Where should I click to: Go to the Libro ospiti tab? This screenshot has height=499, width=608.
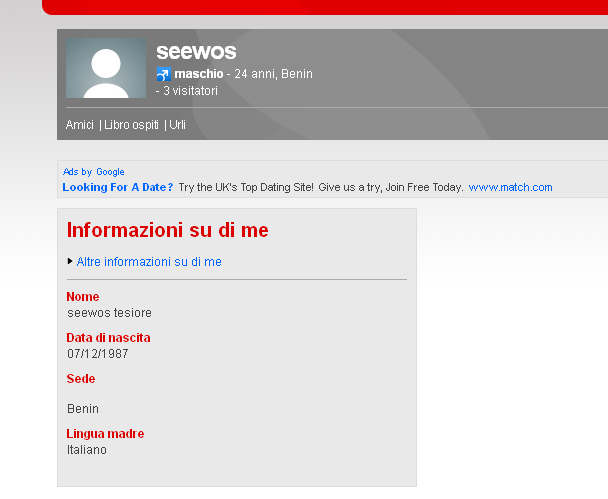tap(132, 125)
